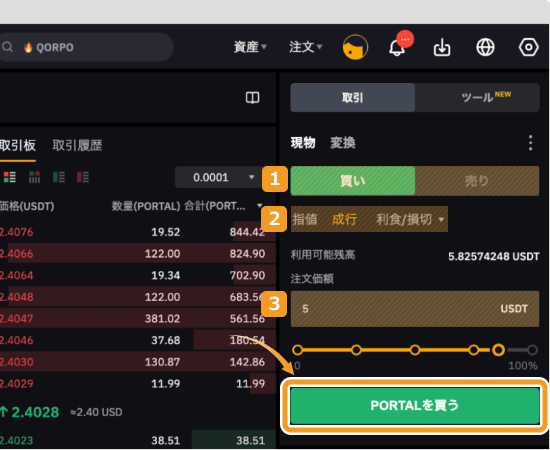The image size is (550, 450).
Task: Click the ask price 2.4064
Action: (16, 276)
